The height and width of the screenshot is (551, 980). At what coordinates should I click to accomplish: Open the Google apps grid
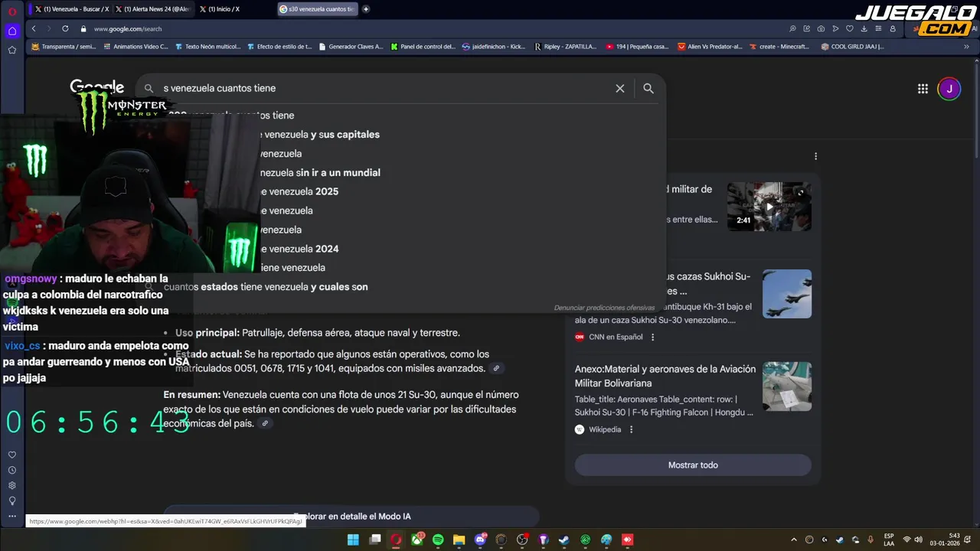923,89
